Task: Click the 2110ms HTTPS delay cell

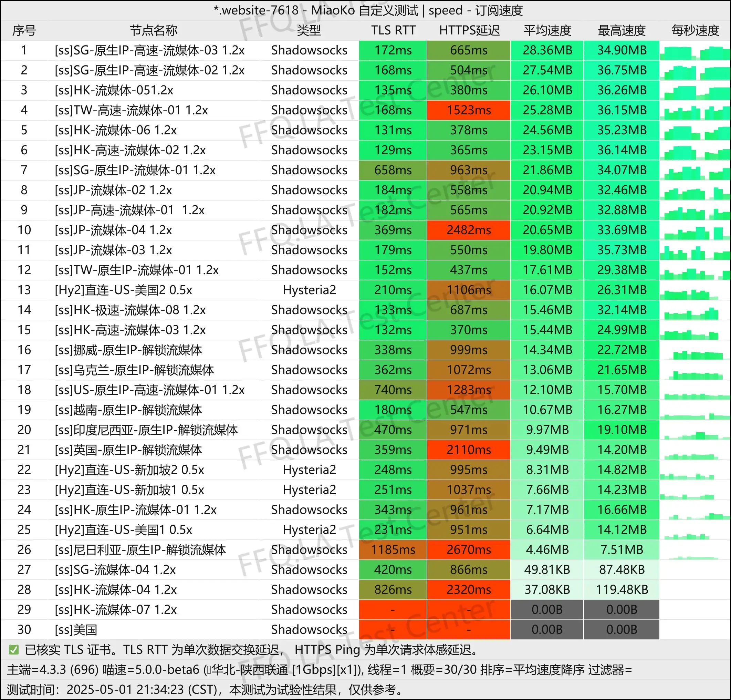Action: pyautogui.click(x=469, y=450)
